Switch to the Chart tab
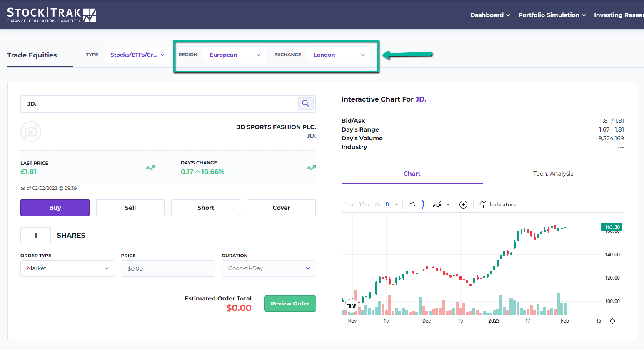 [x=412, y=174]
